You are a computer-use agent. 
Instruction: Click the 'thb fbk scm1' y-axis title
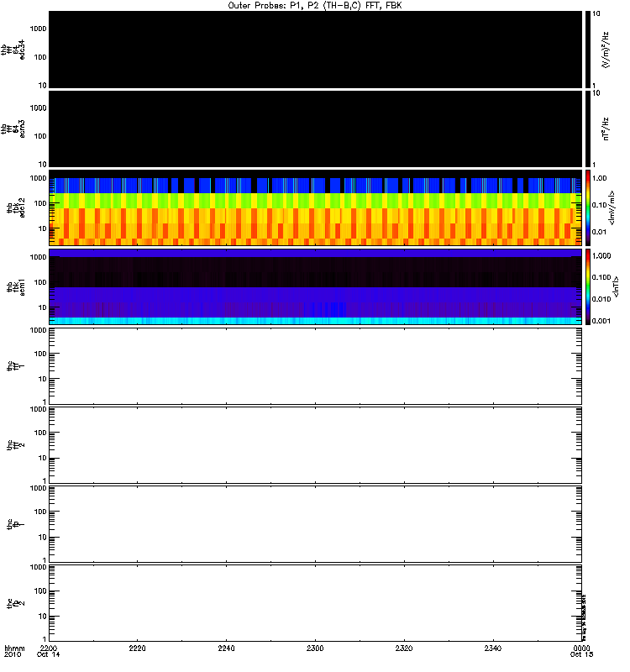16,286
